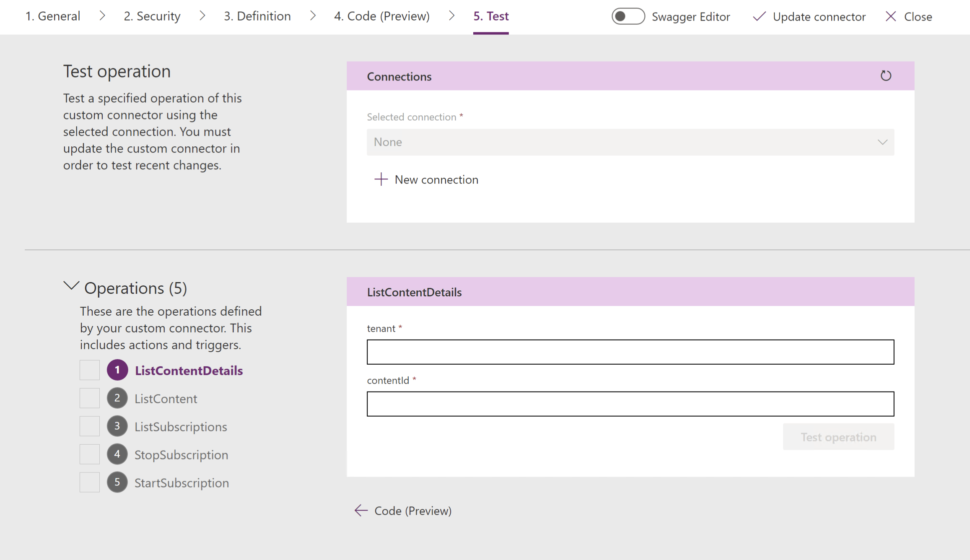Toggle the Swagger Editor switch
This screenshot has width=970, height=560.
pyautogui.click(x=628, y=17)
